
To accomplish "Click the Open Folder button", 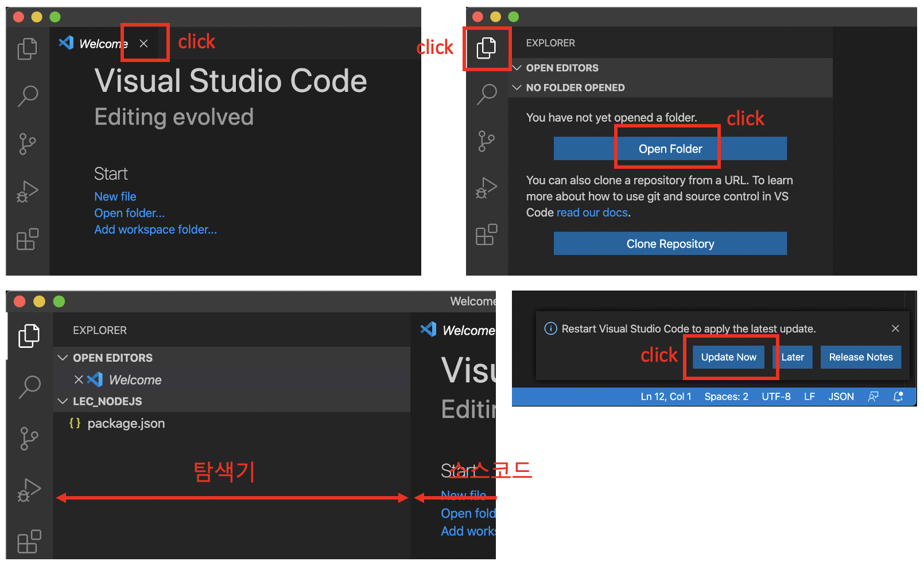I will click(670, 149).
